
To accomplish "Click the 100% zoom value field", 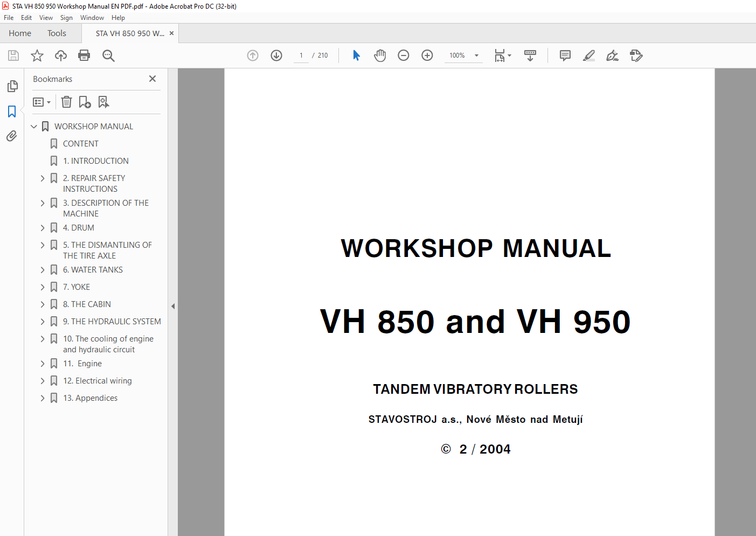I will [457, 55].
